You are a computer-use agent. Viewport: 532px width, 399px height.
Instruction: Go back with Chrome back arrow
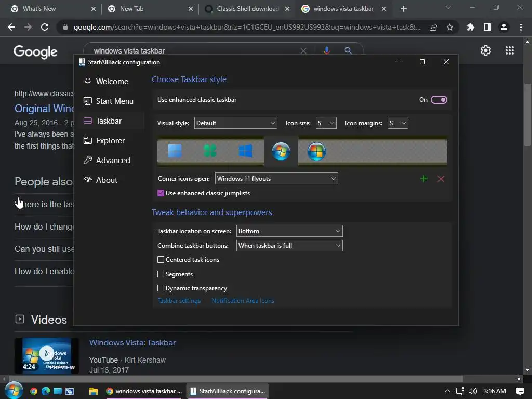click(x=11, y=27)
